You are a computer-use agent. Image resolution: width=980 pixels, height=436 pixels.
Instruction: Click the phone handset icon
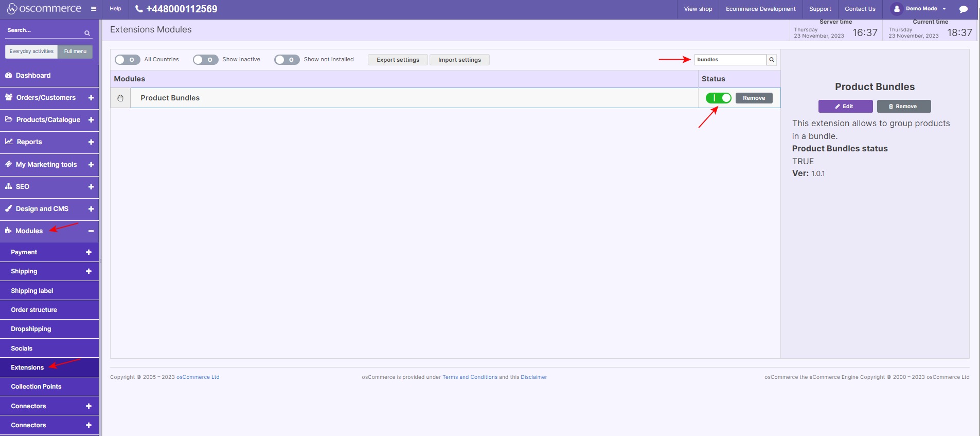tap(139, 9)
